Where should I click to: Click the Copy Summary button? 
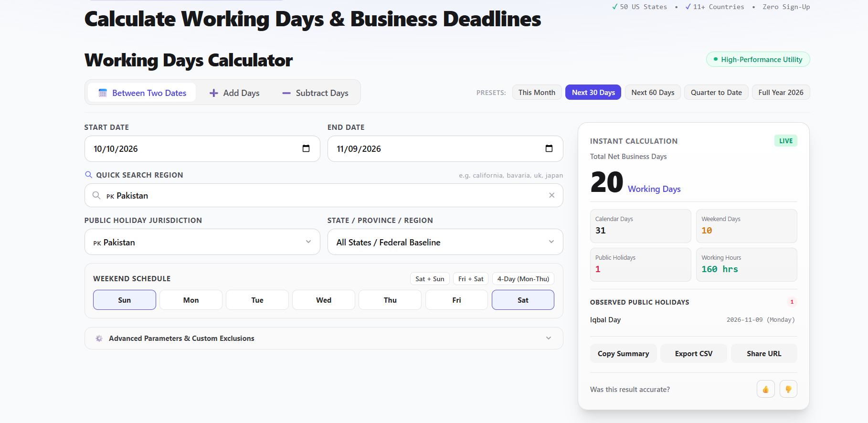pos(624,353)
